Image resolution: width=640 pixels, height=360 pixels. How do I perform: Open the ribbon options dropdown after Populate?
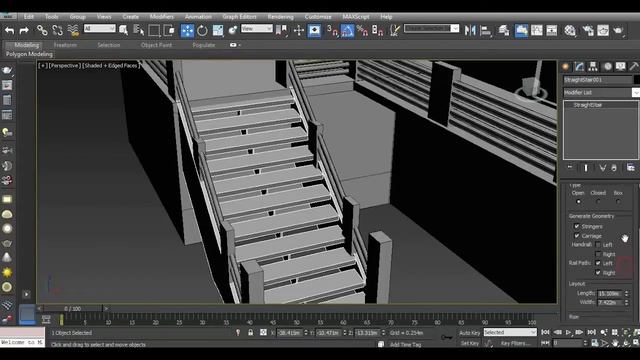click(x=235, y=45)
